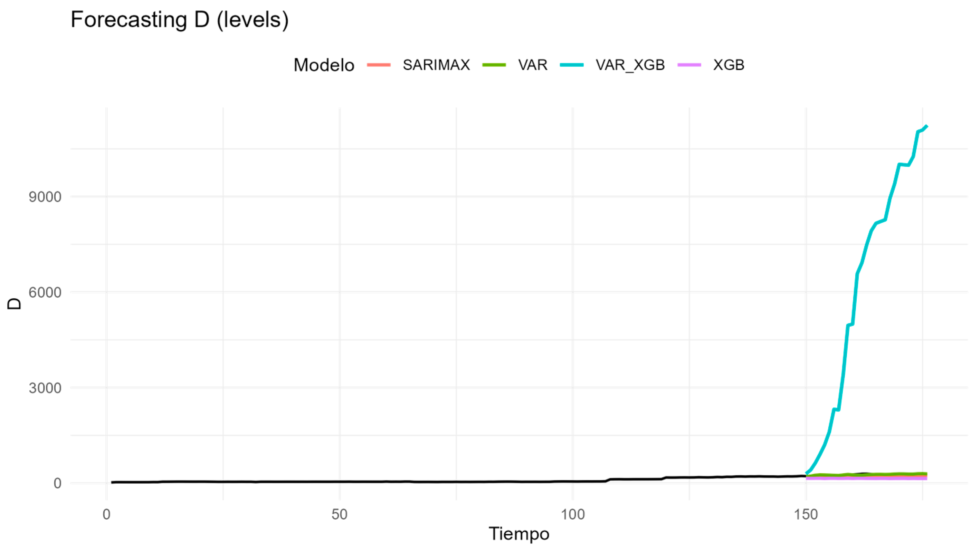Click the cyan VAR_XGB legend swatch

pos(571,65)
